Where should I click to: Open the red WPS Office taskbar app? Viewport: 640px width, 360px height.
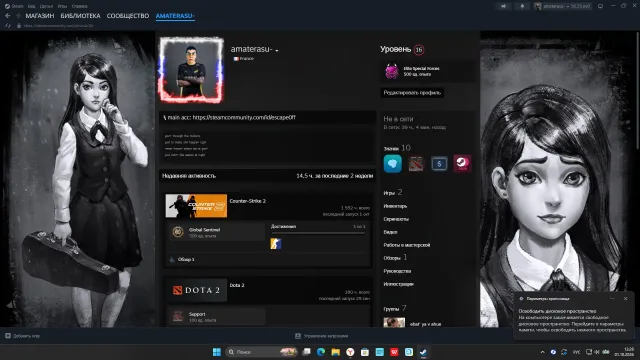click(x=394, y=352)
